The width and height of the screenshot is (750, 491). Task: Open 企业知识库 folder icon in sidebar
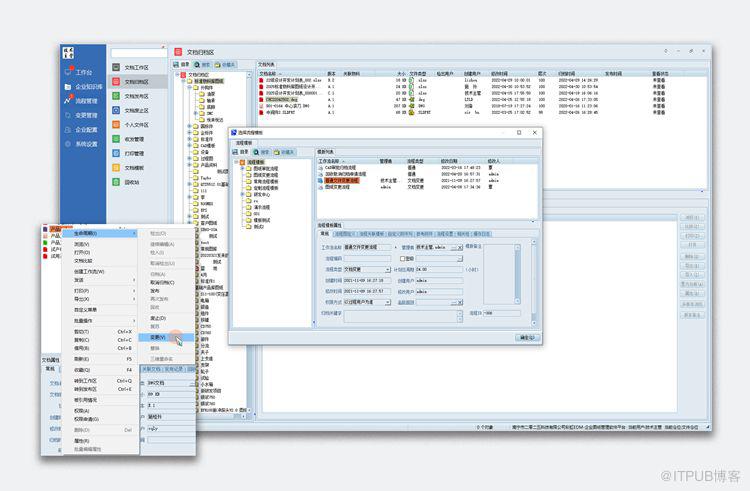(67, 87)
